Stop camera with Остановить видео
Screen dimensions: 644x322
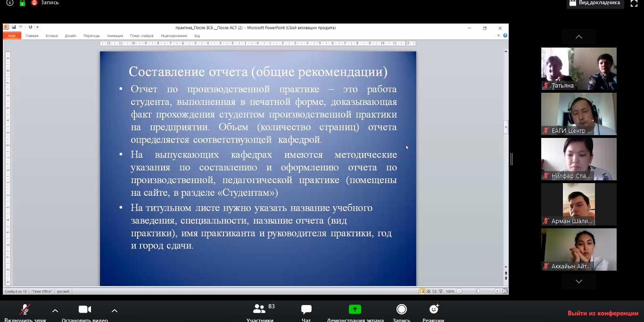point(85,310)
